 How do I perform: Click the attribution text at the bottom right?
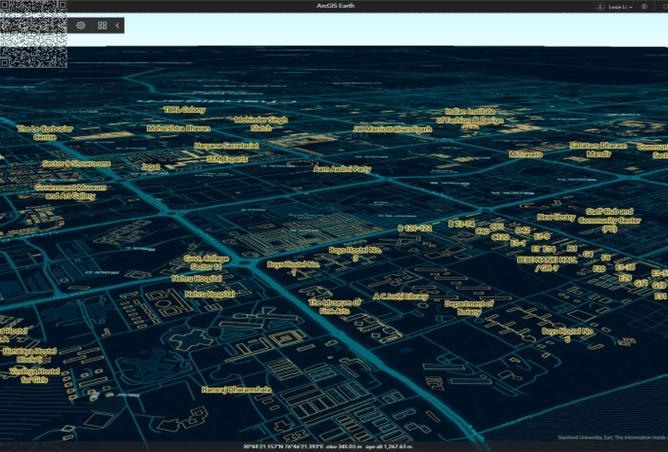(x=612, y=438)
